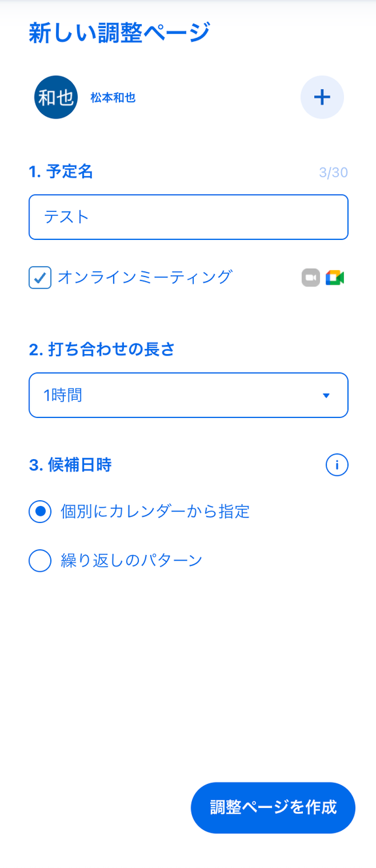This screenshot has width=376, height=868.
Task: Open the info icon beside 候補日時
Action: point(337,465)
